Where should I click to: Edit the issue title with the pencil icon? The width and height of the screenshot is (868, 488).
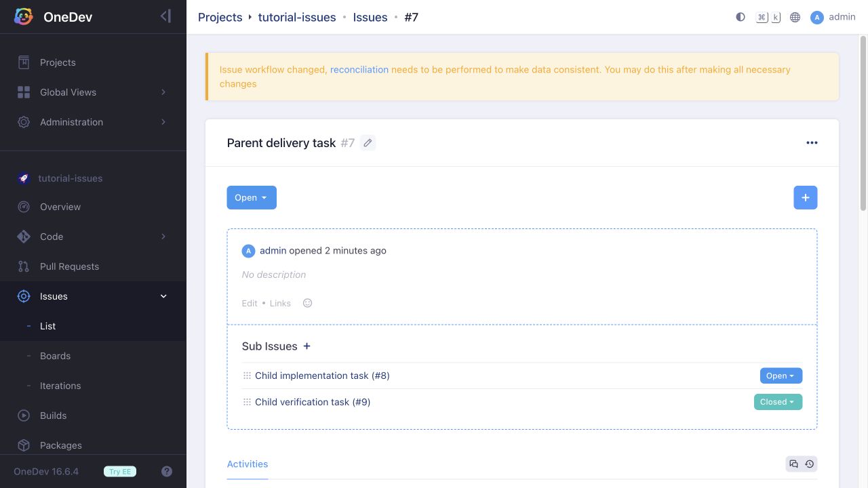click(368, 143)
